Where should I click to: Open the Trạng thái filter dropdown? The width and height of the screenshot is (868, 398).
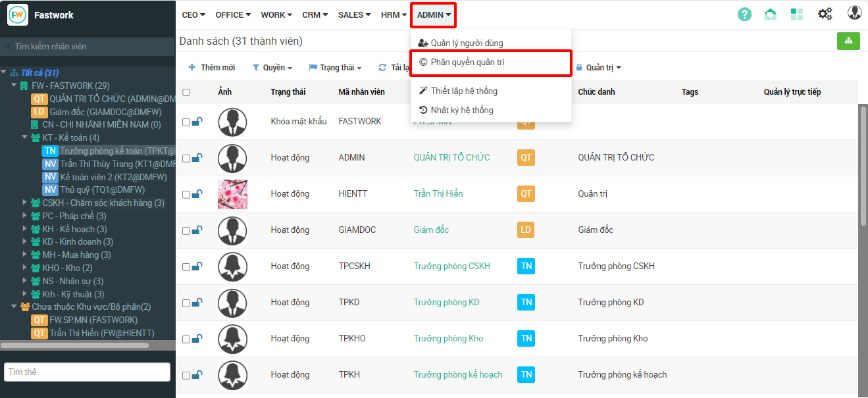click(336, 67)
